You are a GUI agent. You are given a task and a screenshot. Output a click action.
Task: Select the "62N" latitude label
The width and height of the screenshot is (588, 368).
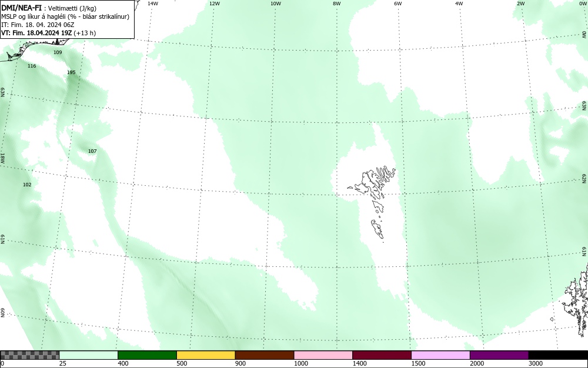coord(584,179)
